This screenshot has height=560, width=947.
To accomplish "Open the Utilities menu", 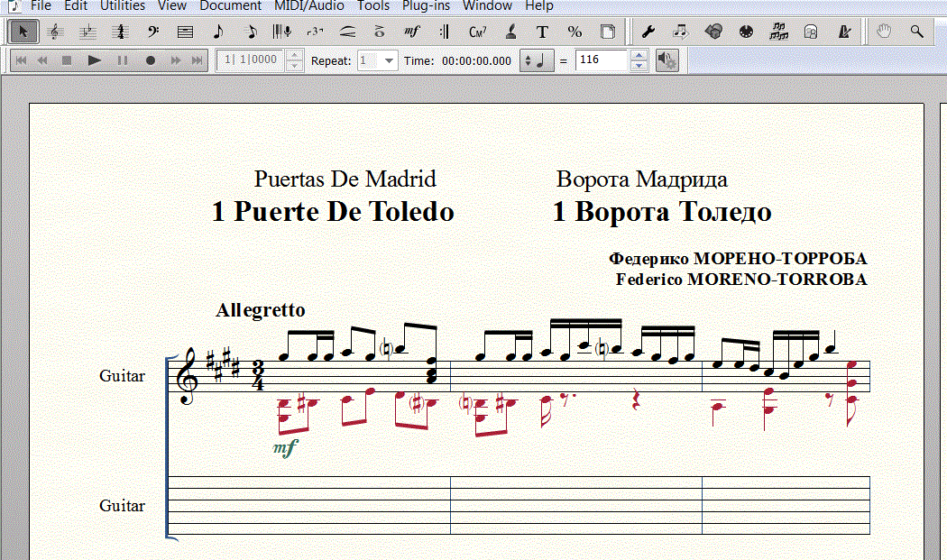I will pos(123,6).
